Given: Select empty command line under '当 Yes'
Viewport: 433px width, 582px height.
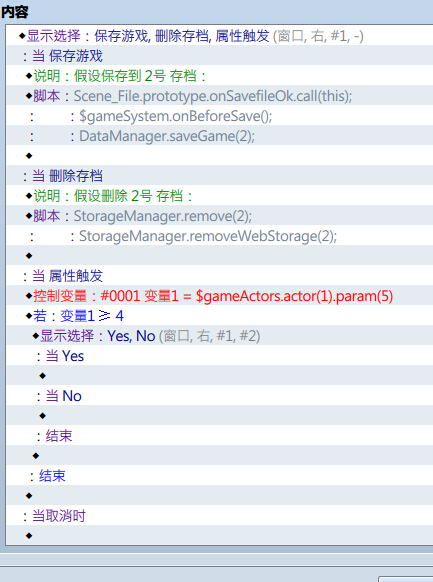Looking at the screenshot, I should (220, 376).
